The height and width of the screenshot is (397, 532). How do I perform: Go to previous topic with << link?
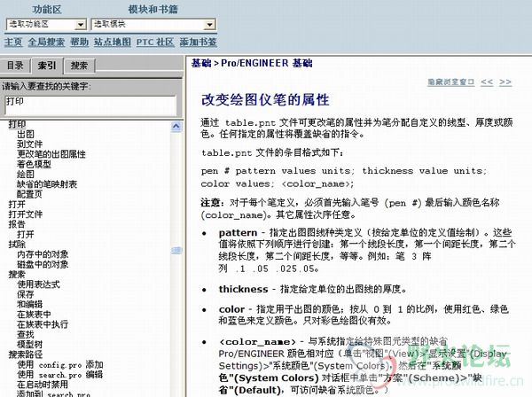[x=487, y=82]
